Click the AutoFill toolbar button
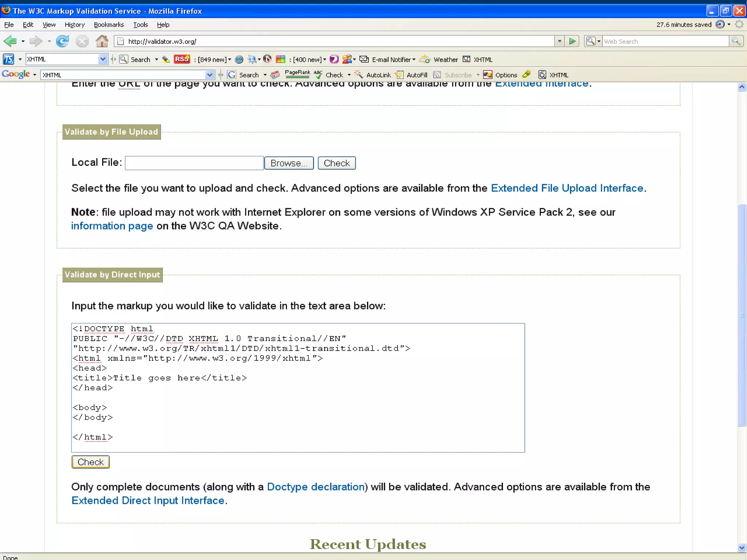The width and height of the screenshot is (747, 560). pos(412,75)
